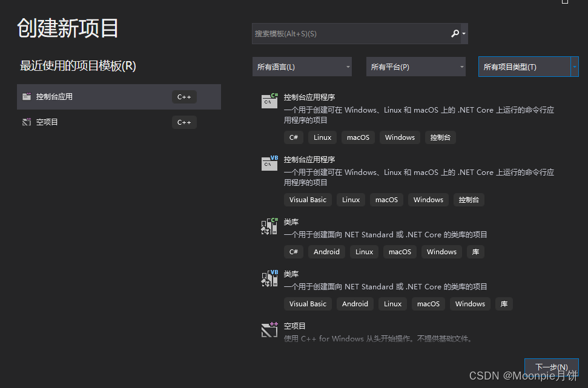Select the Android tag under VB class library

tap(355, 304)
